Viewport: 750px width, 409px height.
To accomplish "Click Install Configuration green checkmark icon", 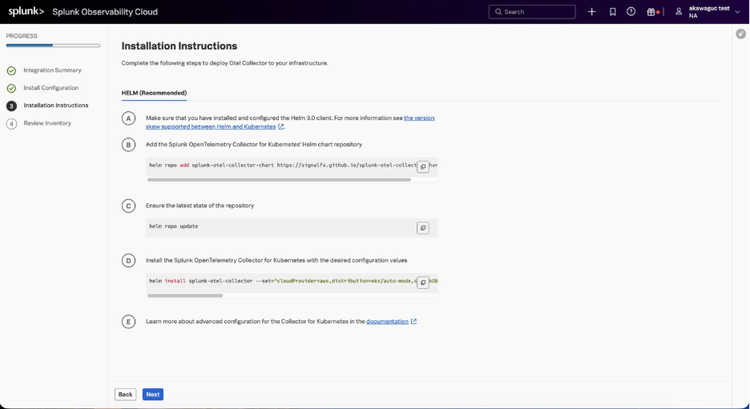I will pos(11,88).
